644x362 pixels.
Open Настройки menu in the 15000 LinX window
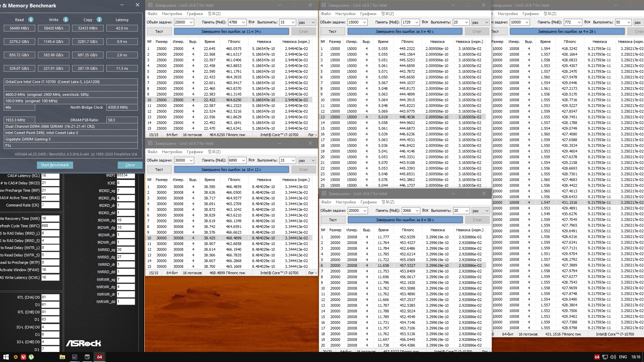345,14
